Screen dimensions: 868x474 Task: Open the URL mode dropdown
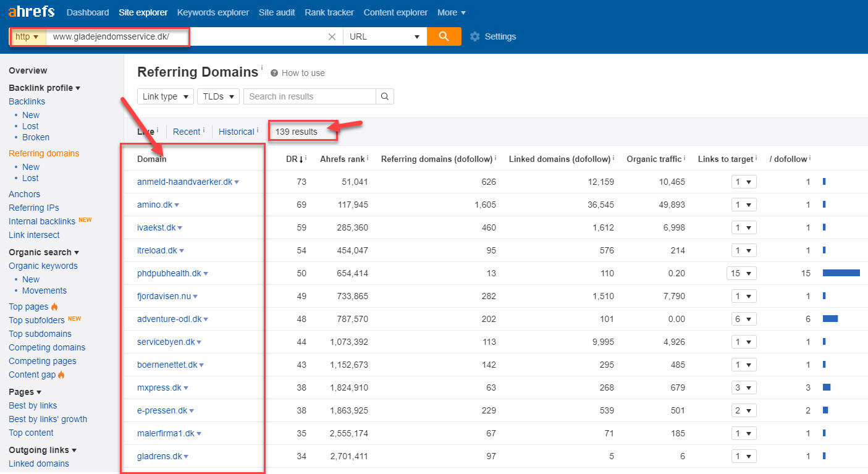point(384,36)
